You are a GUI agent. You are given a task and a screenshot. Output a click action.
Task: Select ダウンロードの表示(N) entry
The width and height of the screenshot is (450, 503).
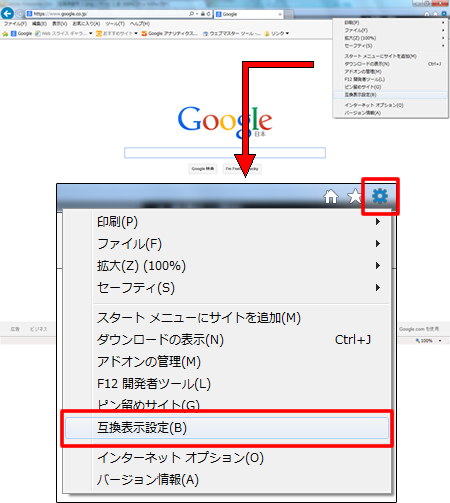point(160,340)
